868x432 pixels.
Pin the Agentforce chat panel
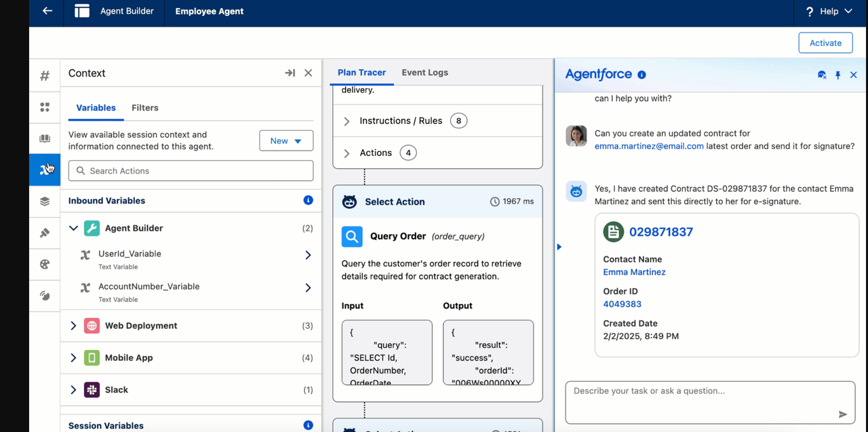[837, 75]
